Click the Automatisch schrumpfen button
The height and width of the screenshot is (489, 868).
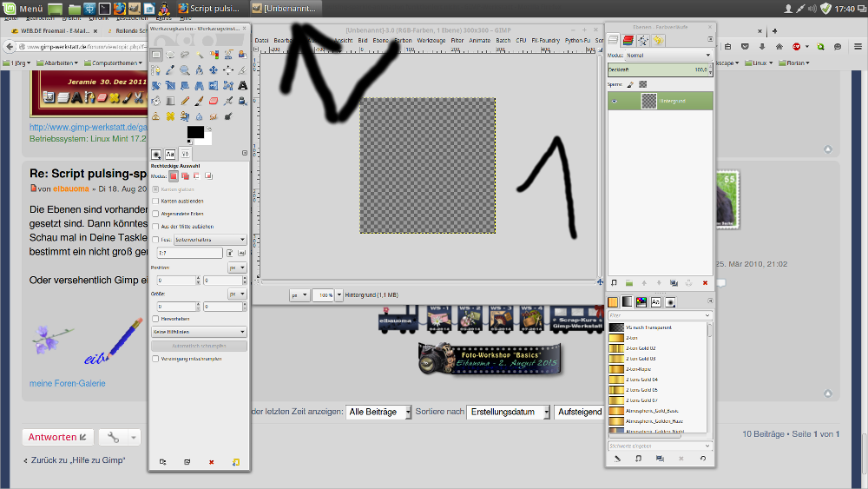(x=199, y=346)
